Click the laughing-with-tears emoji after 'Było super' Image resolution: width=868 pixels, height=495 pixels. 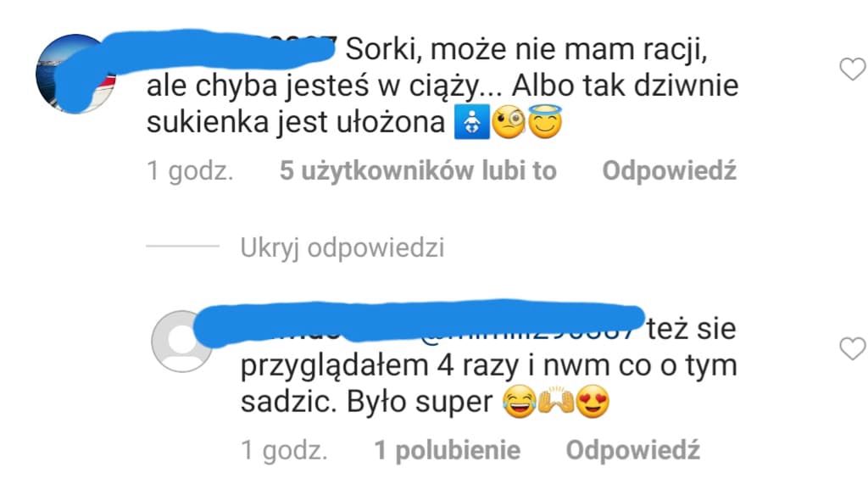519,402
